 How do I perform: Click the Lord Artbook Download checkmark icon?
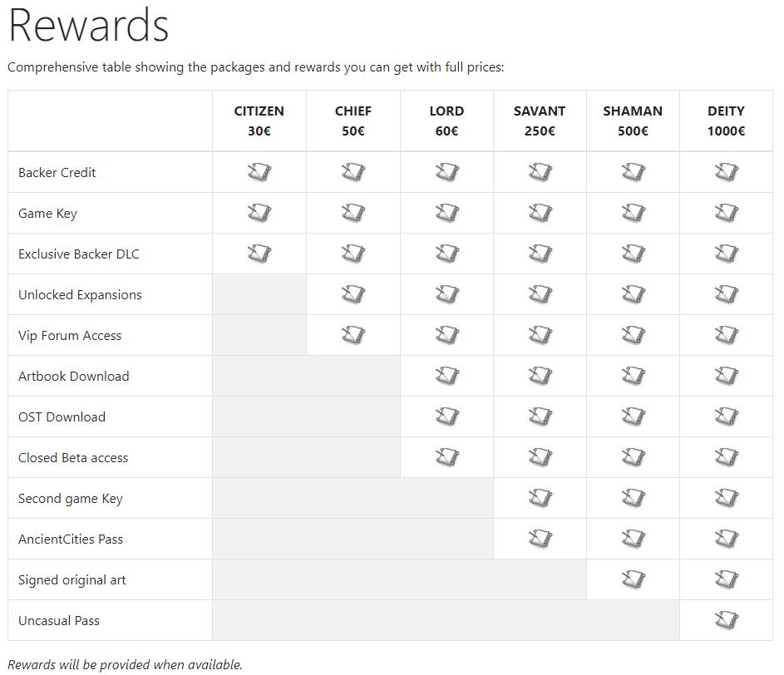click(447, 376)
